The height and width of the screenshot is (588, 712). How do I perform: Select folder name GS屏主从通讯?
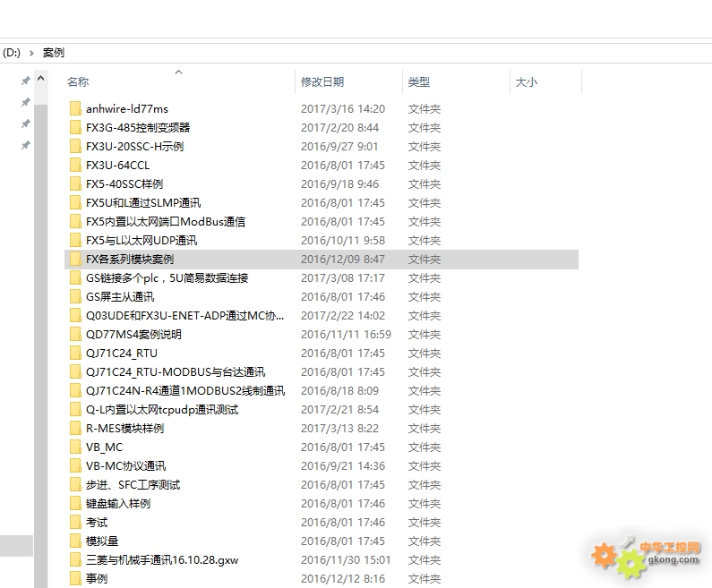[120, 297]
